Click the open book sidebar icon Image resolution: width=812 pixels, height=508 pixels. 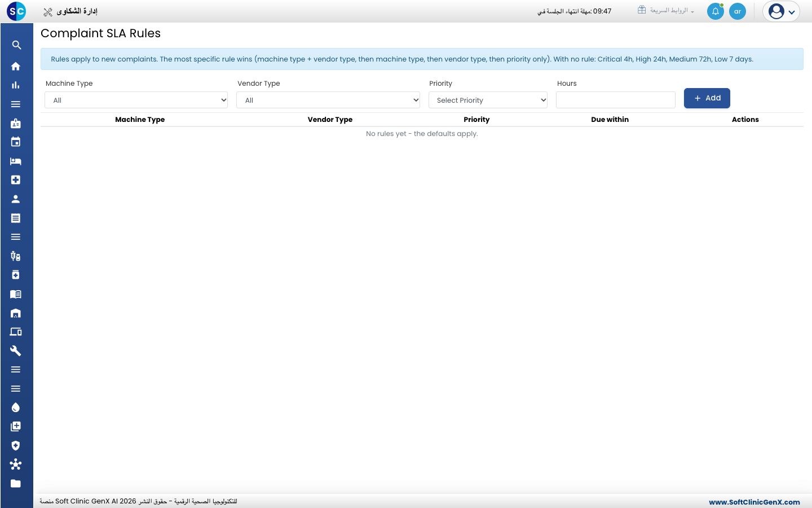click(16, 294)
